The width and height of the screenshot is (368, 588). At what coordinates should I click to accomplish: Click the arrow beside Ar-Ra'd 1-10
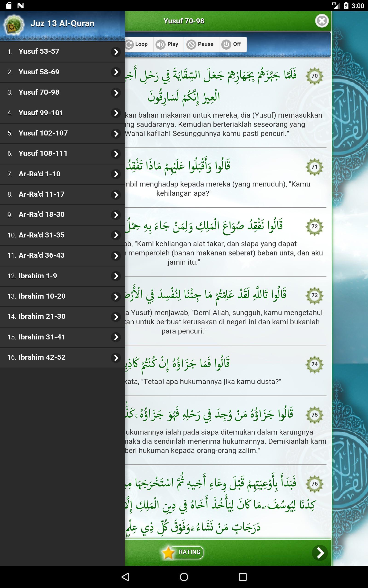coord(116,174)
